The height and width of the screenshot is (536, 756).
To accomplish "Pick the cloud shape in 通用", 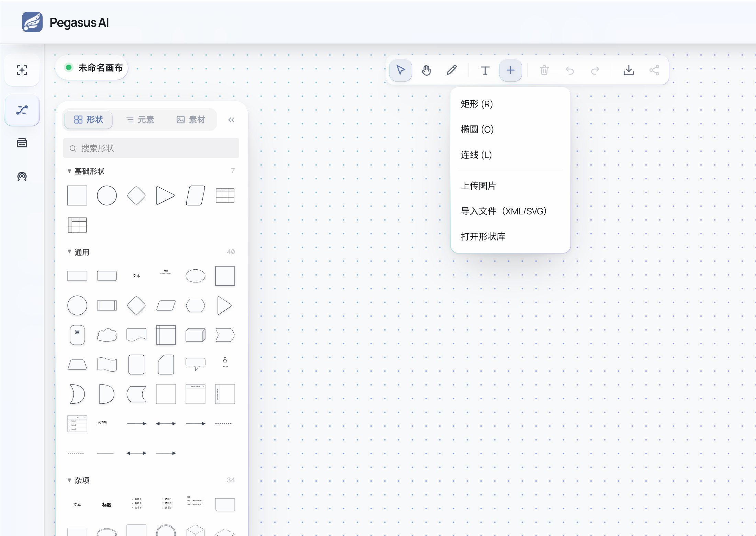I will [x=107, y=335].
